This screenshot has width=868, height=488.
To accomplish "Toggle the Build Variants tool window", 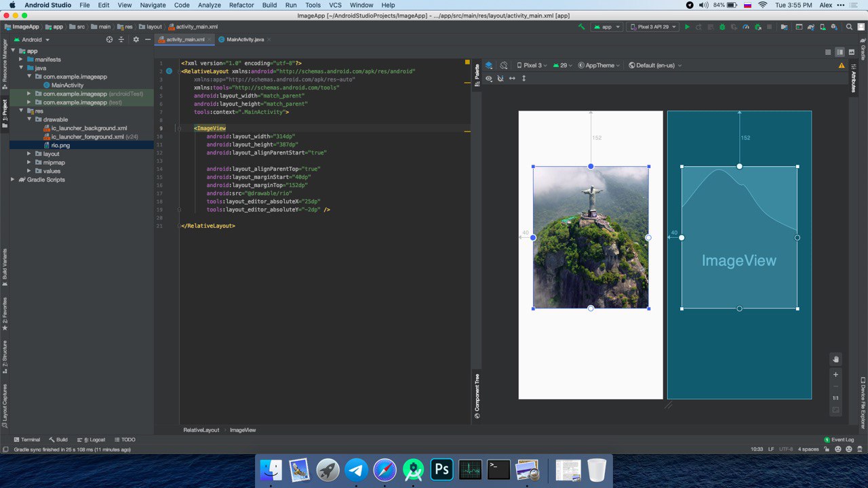I will 5,267.
